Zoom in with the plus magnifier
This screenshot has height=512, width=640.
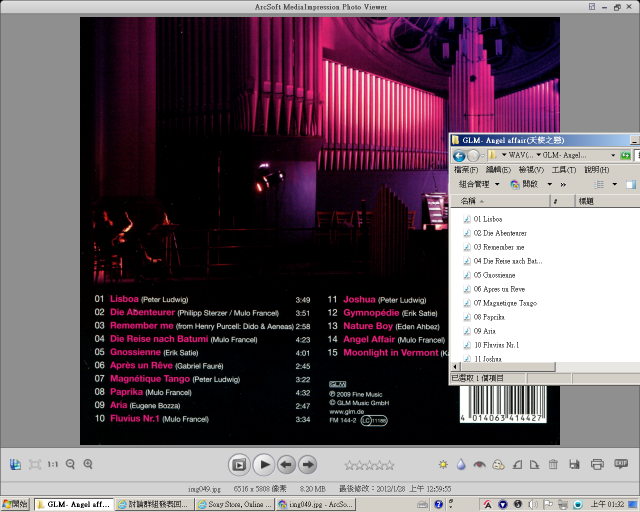click(x=88, y=464)
